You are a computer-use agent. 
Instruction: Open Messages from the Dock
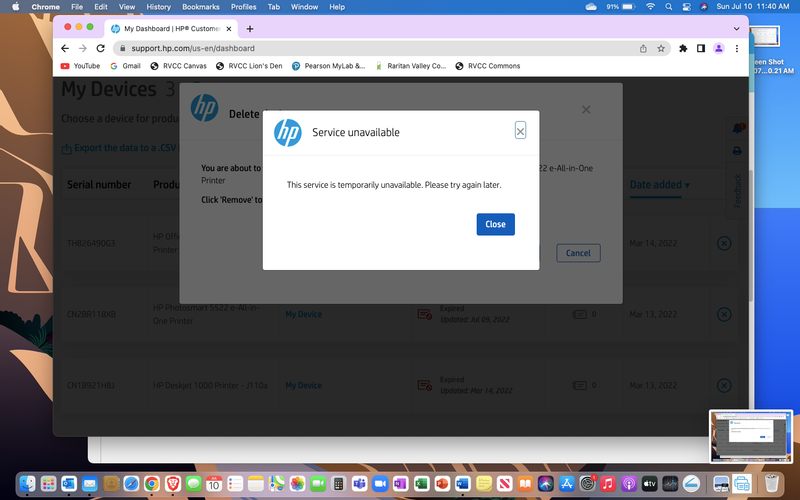point(193,483)
